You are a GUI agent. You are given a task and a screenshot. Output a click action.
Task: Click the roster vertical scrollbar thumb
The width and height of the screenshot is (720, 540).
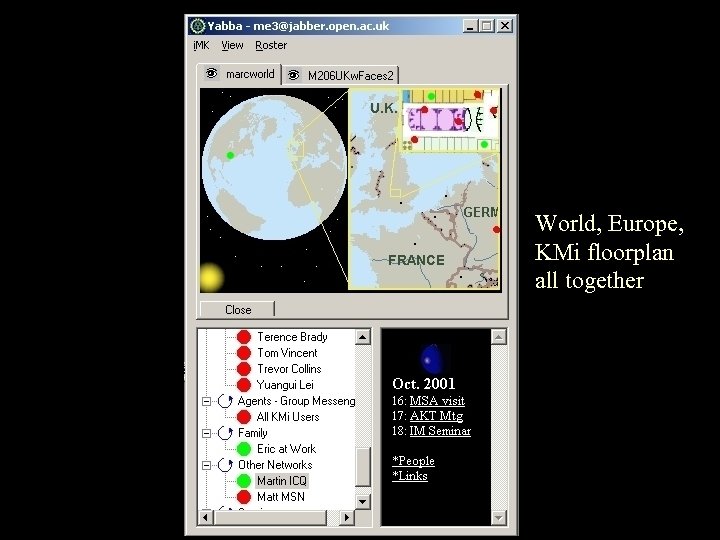click(362, 467)
